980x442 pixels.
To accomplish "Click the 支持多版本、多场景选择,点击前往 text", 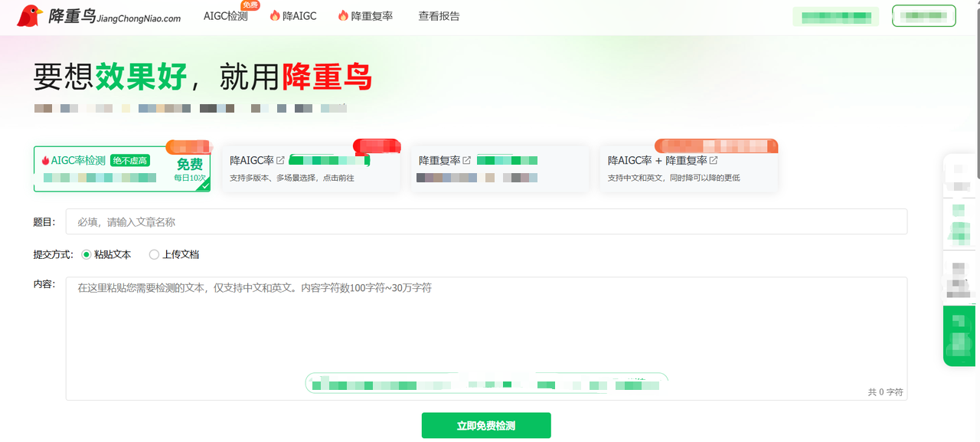I will pos(292,178).
